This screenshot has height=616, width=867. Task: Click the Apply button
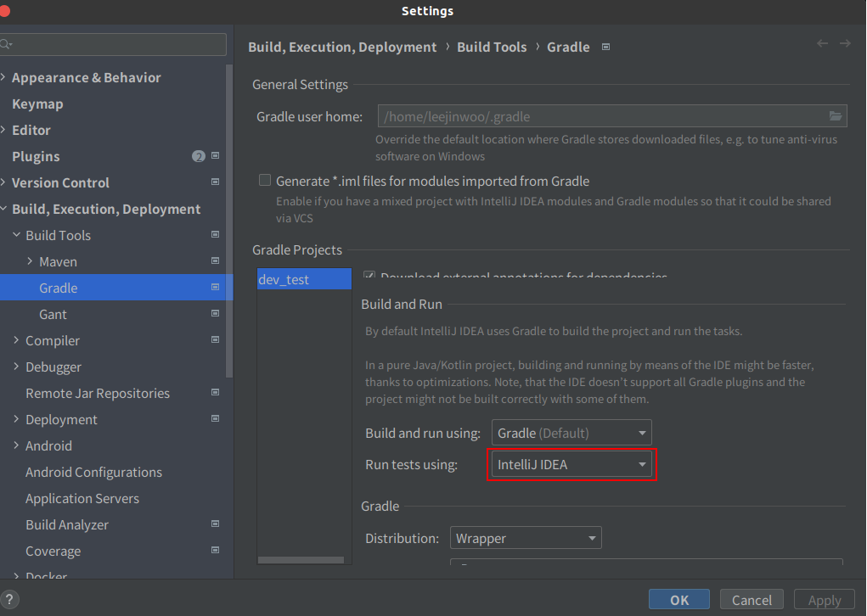pyautogui.click(x=825, y=600)
